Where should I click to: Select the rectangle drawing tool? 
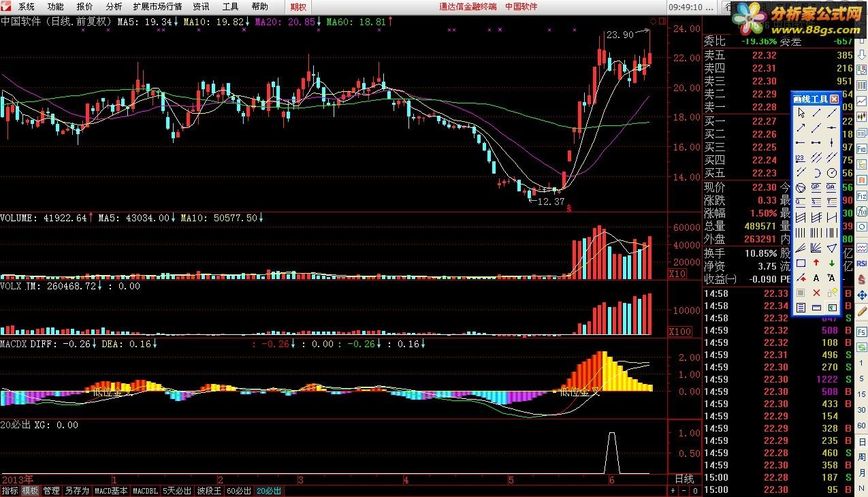[801, 262]
